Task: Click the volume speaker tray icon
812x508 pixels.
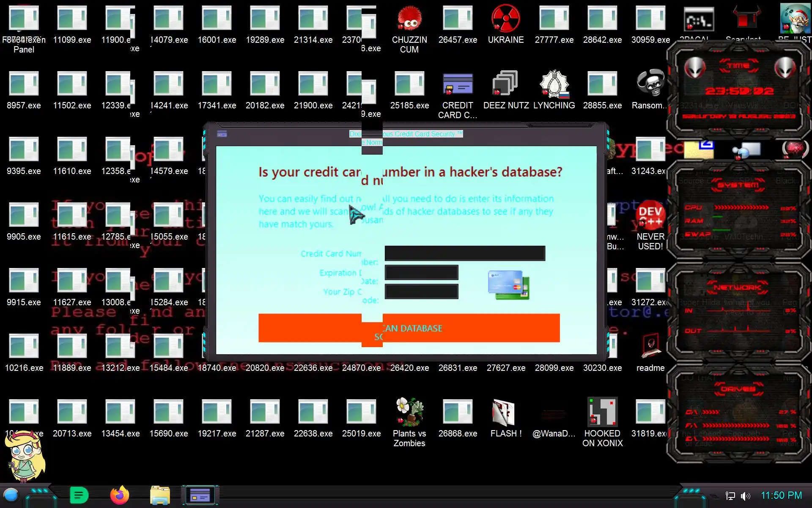Action: [x=745, y=496]
